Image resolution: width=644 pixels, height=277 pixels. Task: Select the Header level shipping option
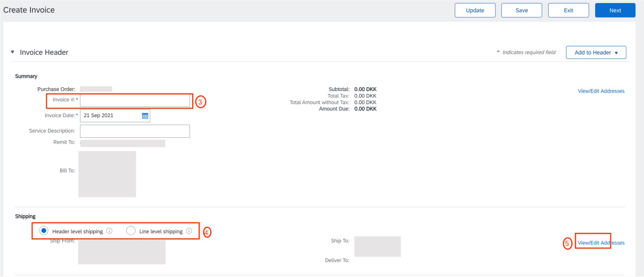click(44, 231)
